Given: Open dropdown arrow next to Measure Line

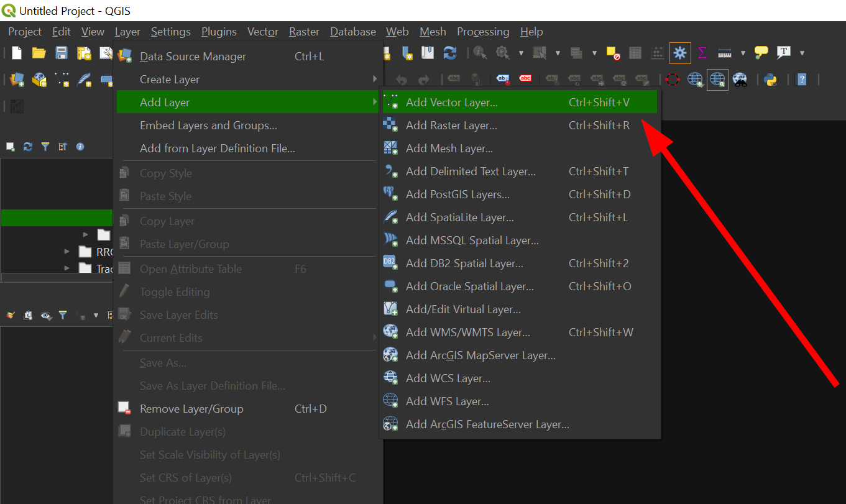Looking at the screenshot, I should (743, 53).
